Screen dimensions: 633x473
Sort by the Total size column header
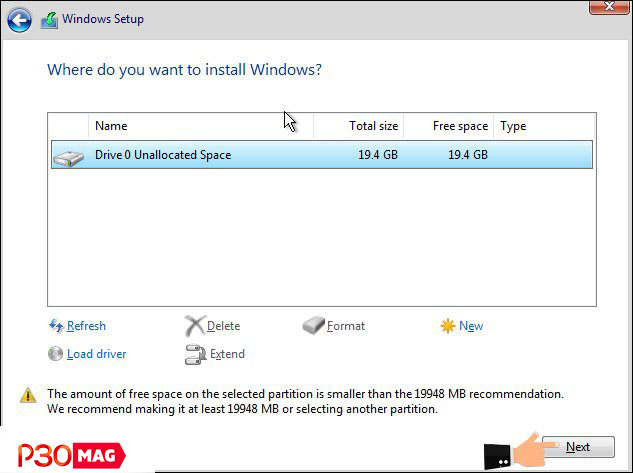[358, 126]
